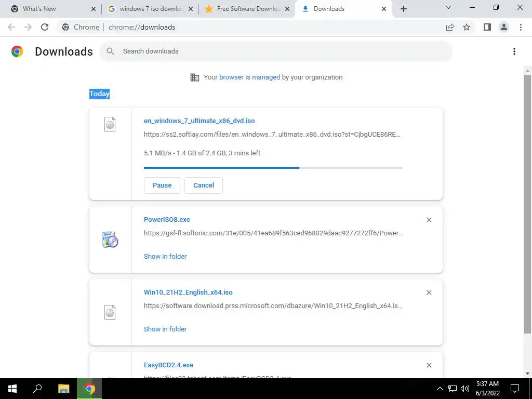Go forward to next page
This screenshot has width=532, height=399.
[x=28, y=27]
